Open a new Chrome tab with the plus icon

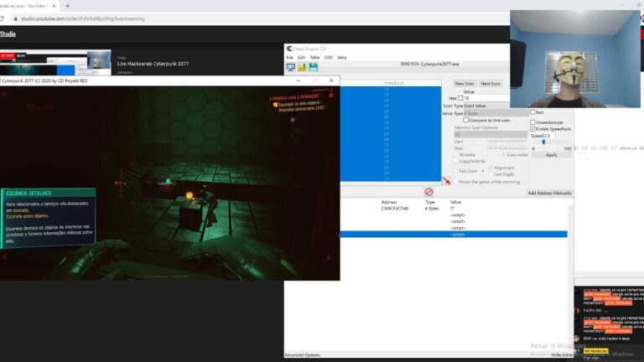(67, 6)
